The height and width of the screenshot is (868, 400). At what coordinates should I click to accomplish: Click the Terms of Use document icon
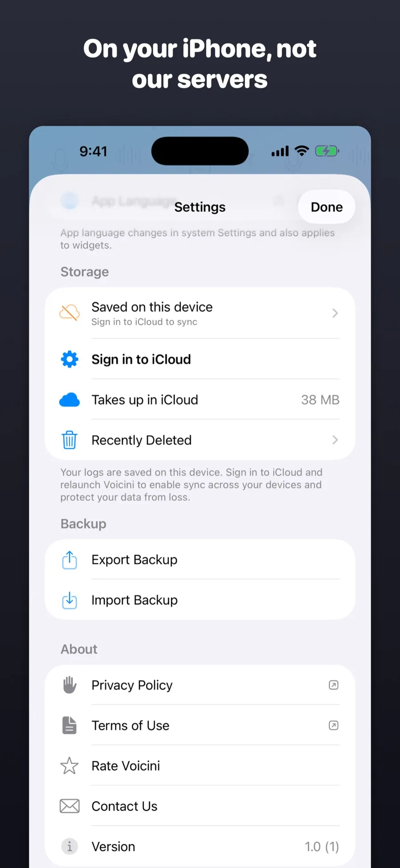tap(69, 725)
